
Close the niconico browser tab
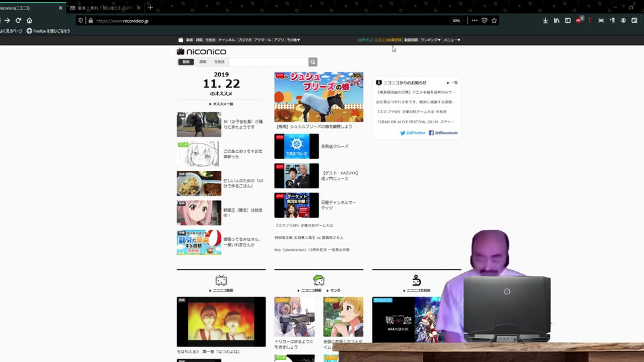coord(60,8)
